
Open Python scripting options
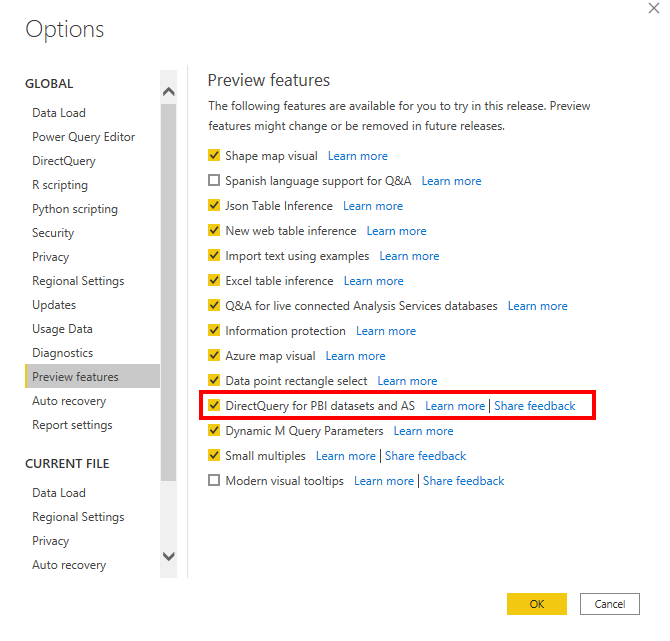[75, 209]
